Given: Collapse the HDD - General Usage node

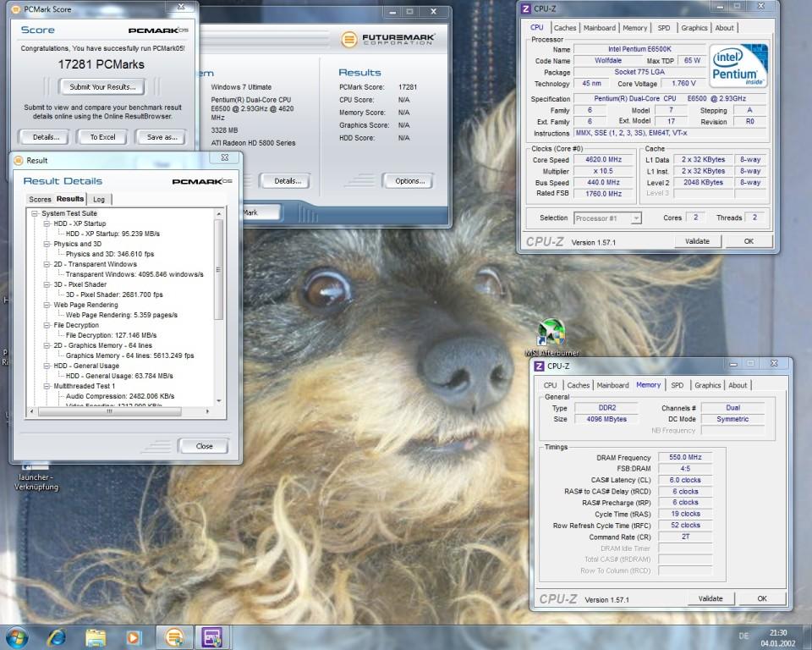Looking at the screenshot, I should pyautogui.click(x=47, y=366).
